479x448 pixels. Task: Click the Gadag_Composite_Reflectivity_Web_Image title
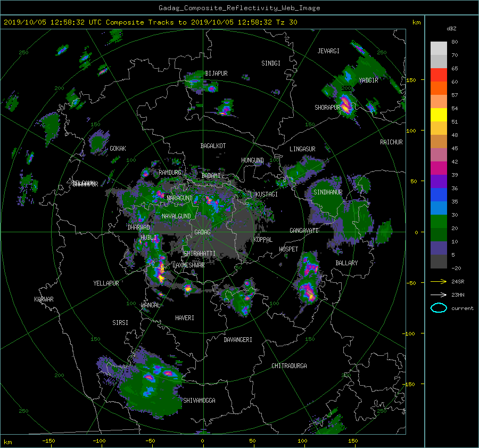(239, 8)
